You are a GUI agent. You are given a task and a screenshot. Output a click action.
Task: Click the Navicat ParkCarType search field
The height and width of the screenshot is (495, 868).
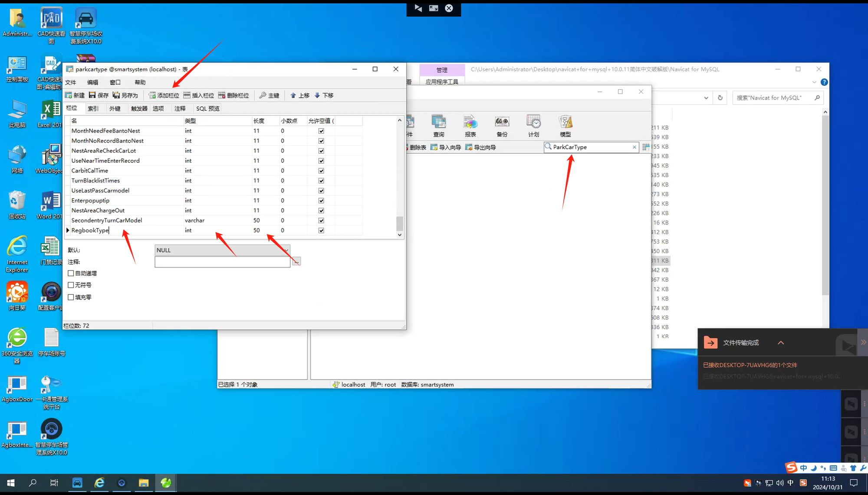(x=592, y=147)
